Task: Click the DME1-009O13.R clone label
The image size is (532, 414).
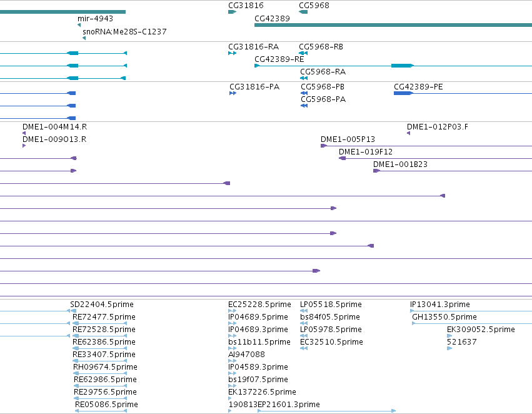Action: click(54, 139)
